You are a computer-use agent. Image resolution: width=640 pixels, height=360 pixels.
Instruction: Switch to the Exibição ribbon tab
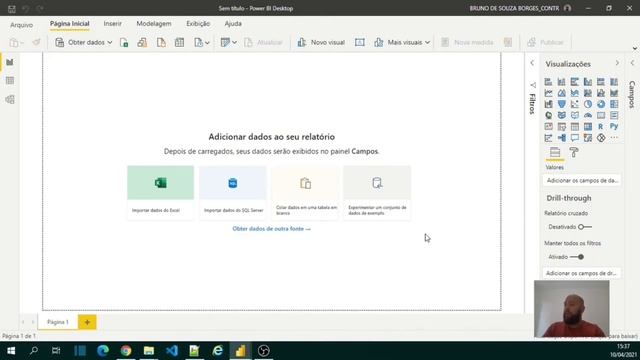click(198, 24)
